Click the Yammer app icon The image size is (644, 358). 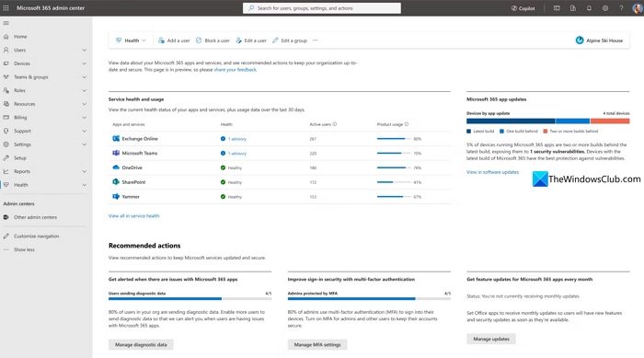[x=116, y=196]
